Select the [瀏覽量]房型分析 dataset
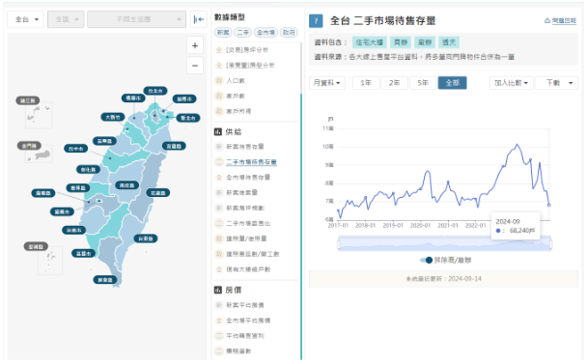The image size is (588, 364). coord(250,66)
